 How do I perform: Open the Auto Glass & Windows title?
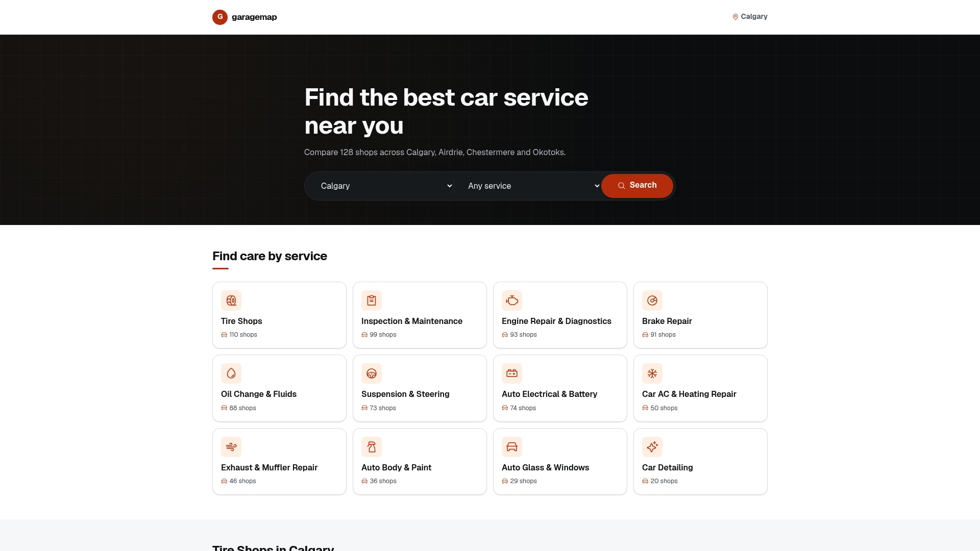pyautogui.click(x=545, y=467)
